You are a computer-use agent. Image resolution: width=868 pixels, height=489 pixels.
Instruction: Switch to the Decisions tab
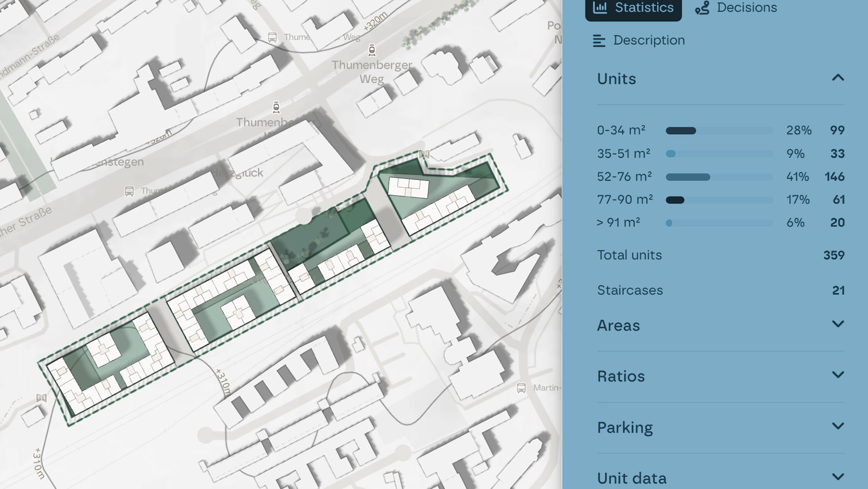pyautogui.click(x=736, y=8)
